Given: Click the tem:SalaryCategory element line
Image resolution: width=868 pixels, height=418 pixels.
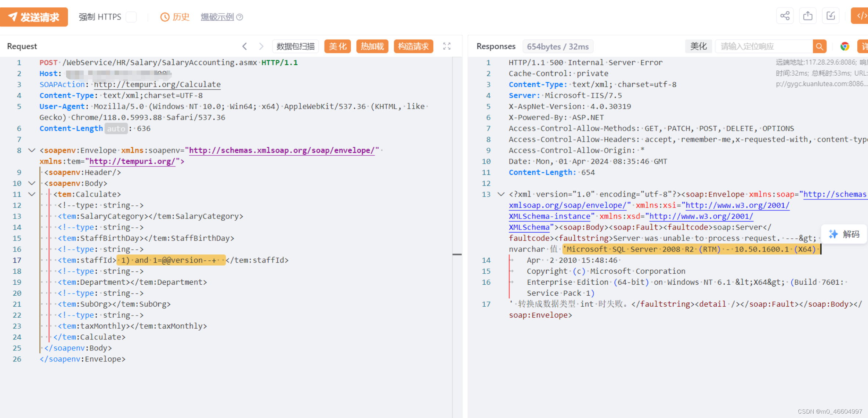Looking at the screenshot, I should point(151,216).
